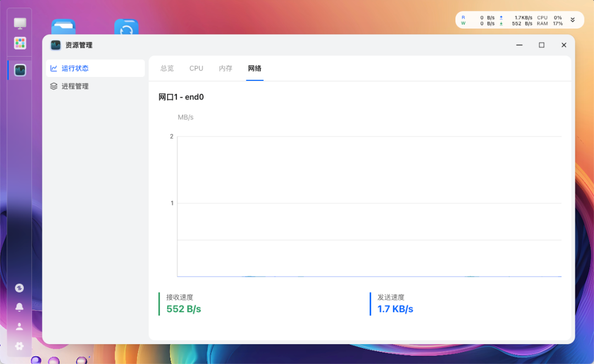Open the Resource Manager icon in the dock
Image resolution: width=594 pixels, height=364 pixels.
coord(19,70)
